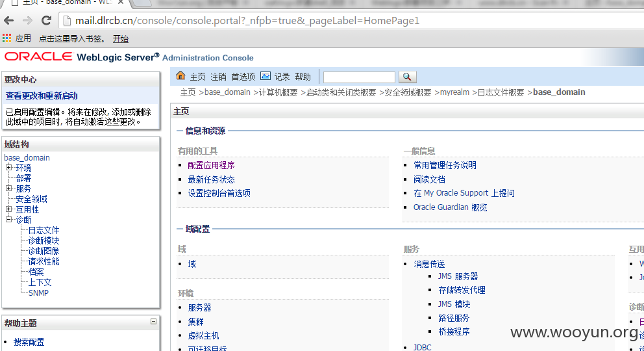Screen dimensions: 644x351
Task: Open 桥接程序 link
Action: click(454, 331)
